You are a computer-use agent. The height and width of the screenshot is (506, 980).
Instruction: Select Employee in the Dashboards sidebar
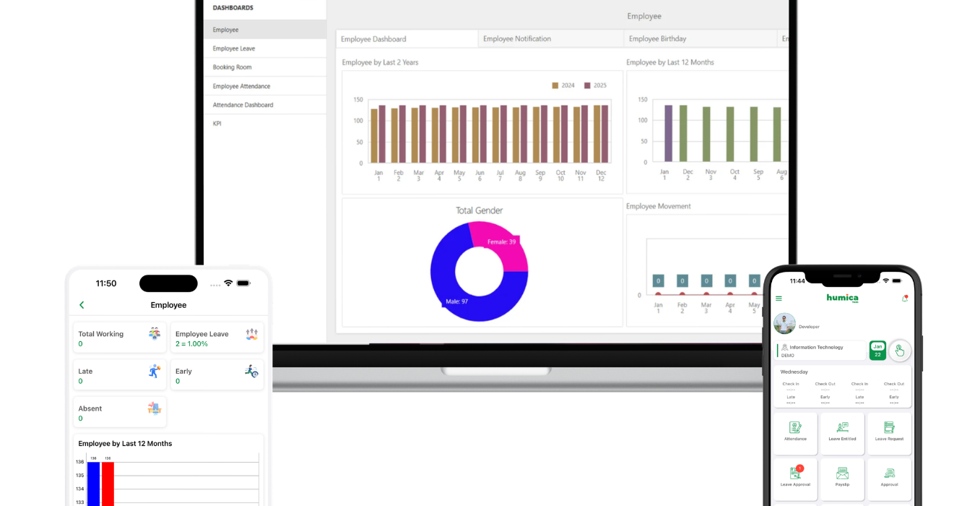point(265,30)
